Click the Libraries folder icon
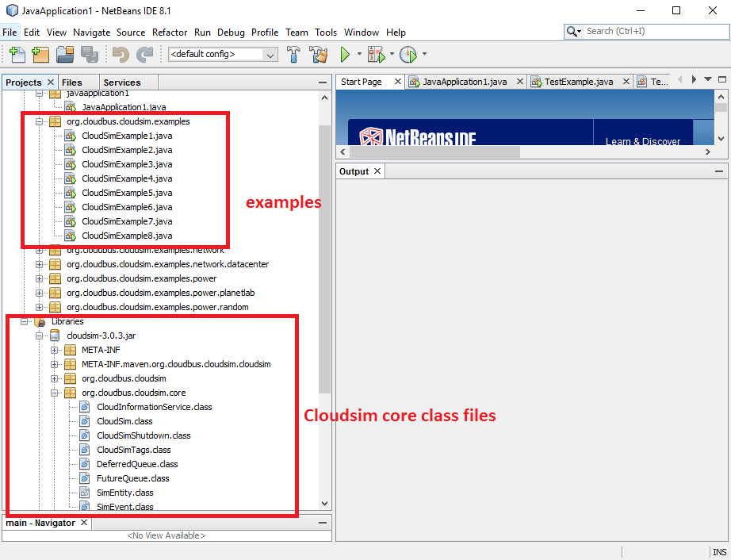This screenshot has width=731, height=560. (x=40, y=322)
